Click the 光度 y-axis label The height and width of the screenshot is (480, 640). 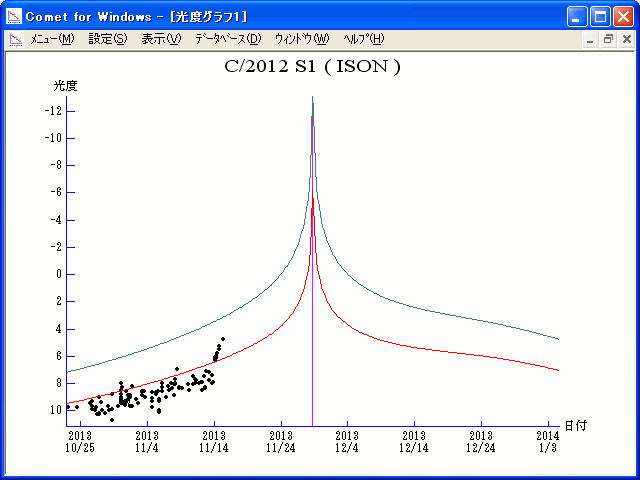(x=65, y=86)
